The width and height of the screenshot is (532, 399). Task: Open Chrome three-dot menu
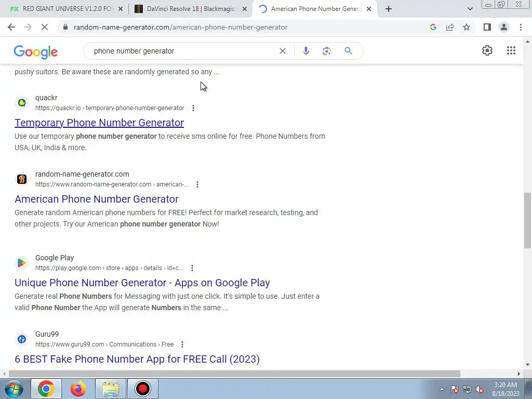(x=521, y=27)
